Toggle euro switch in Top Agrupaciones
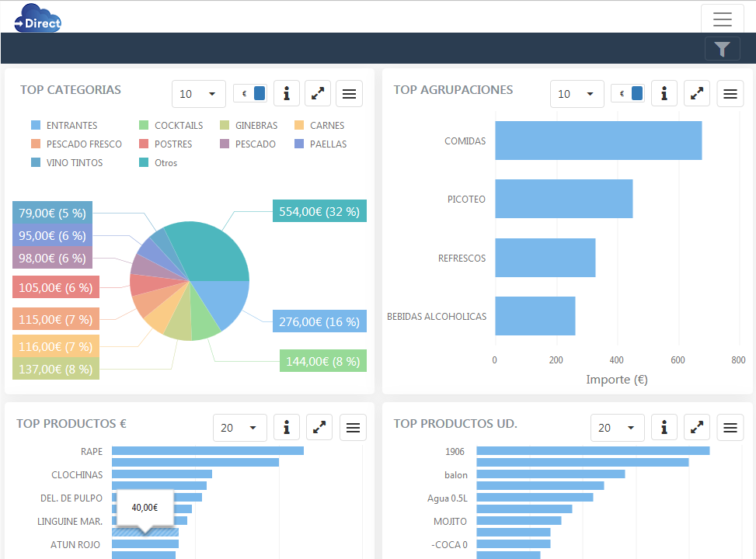The height and width of the screenshot is (559, 756). [x=628, y=94]
